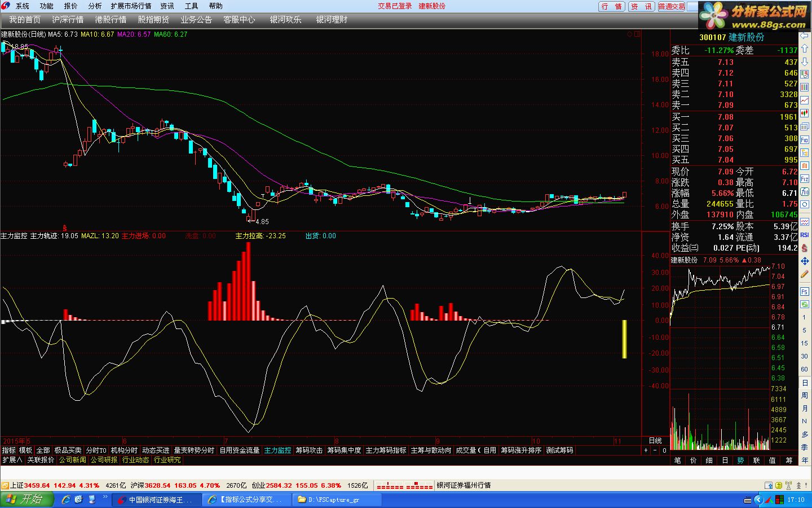Select the pencil drawing tool icon
Image resolution: width=812 pixels, height=508 pixels.
805,274
